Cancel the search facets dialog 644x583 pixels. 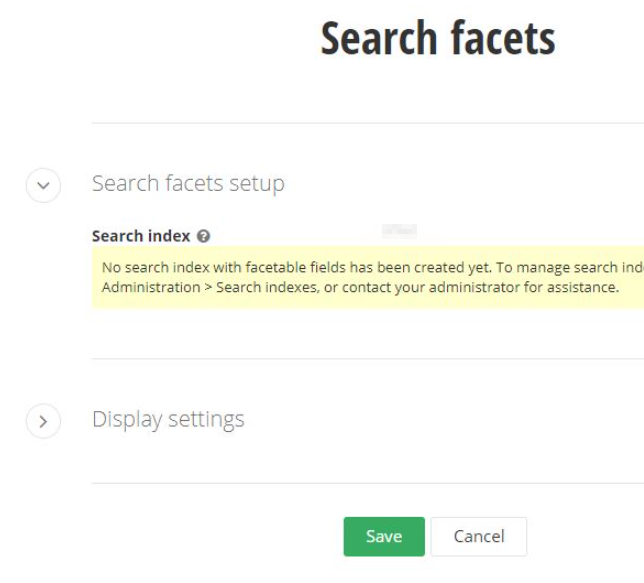[478, 536]
